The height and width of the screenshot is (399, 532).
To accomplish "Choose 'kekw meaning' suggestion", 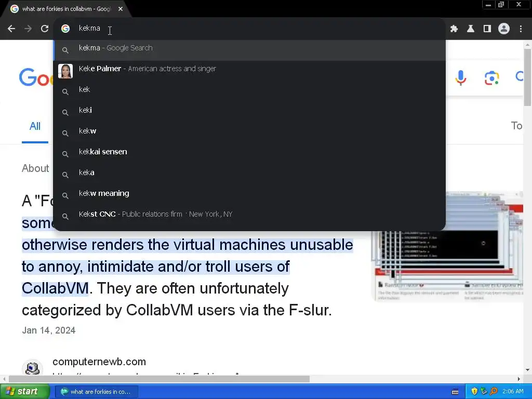I will point(249,195).
